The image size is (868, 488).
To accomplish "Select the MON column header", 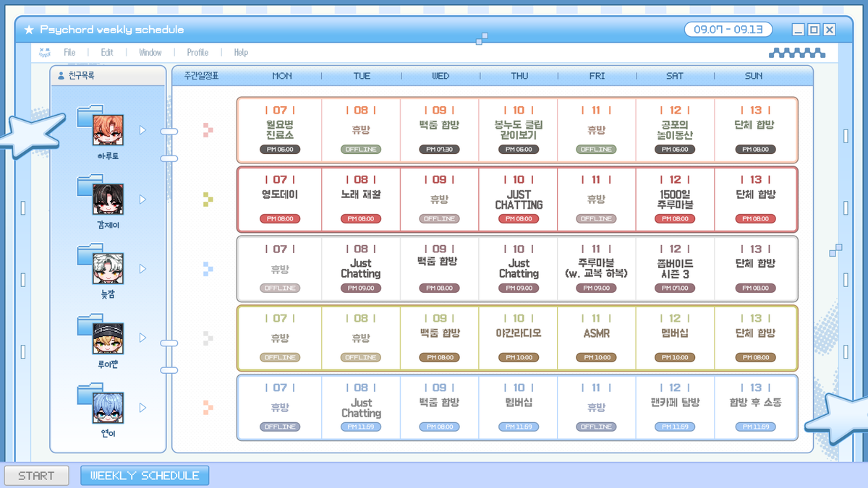I will [x=282, y=76].
